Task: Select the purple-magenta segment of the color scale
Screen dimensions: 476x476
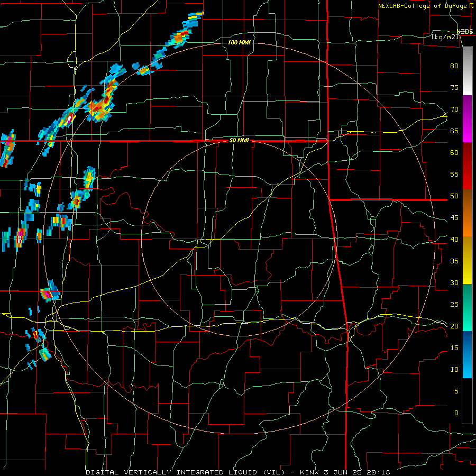Action: click(467, 119)
